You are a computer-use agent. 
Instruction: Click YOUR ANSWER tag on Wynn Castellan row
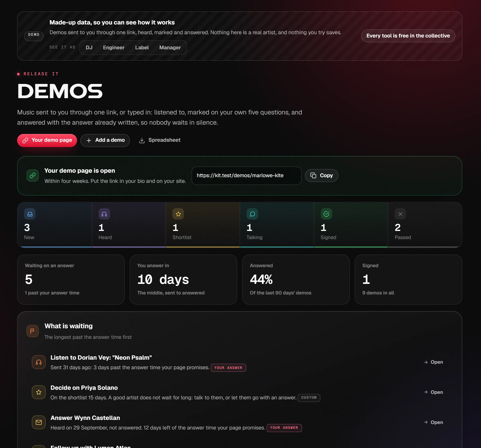284,428
